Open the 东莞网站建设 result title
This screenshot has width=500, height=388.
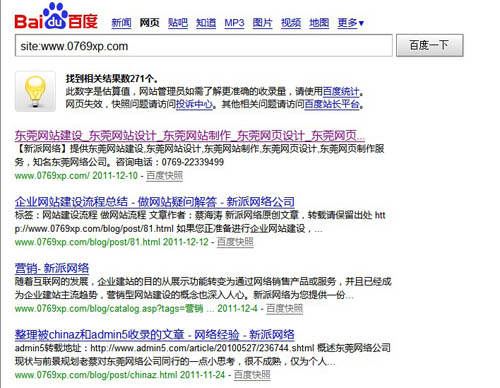point(190,136)
